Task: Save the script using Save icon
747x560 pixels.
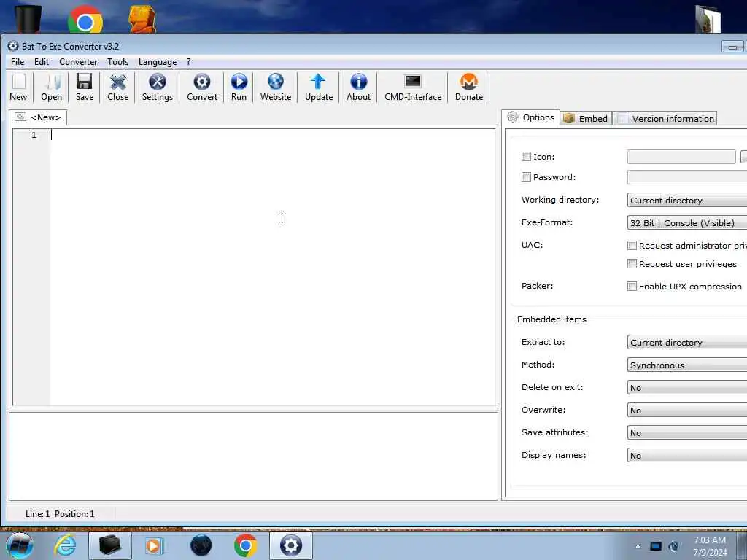Action: [x=85, y=82]
